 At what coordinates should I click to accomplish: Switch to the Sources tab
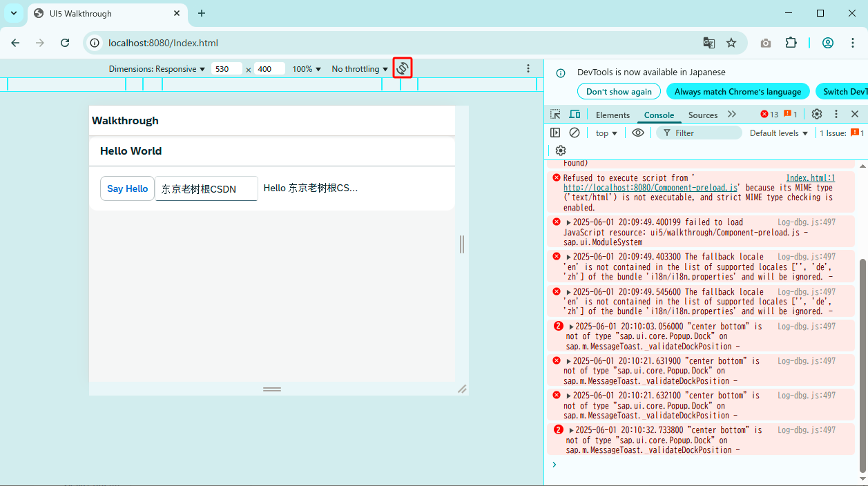[x=702, y=115]
